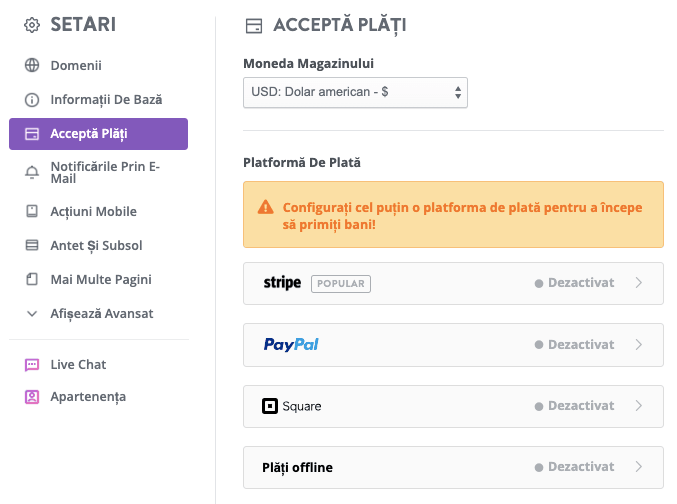This screenshot has height=504, width=677.
Task: Open the Moneda Magazinului currency dropdown
Action: click(355, 92)
